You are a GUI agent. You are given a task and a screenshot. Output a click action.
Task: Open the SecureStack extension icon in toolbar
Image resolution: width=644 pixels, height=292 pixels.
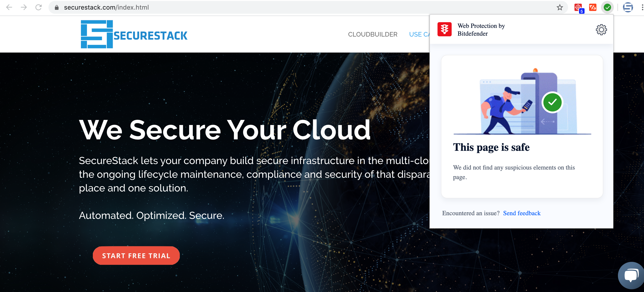point(628,8)
